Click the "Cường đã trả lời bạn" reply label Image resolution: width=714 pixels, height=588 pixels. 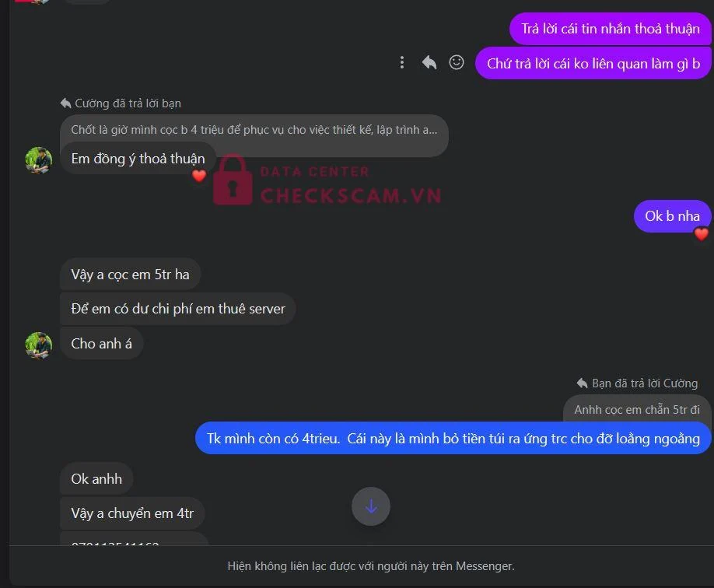pyautogui.click(x=121, y=103)
